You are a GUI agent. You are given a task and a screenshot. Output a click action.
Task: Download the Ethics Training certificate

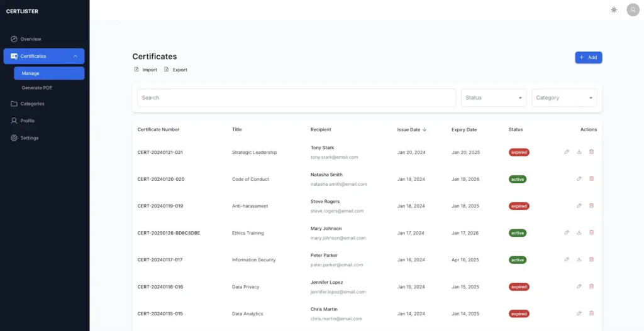coord(579,232)
